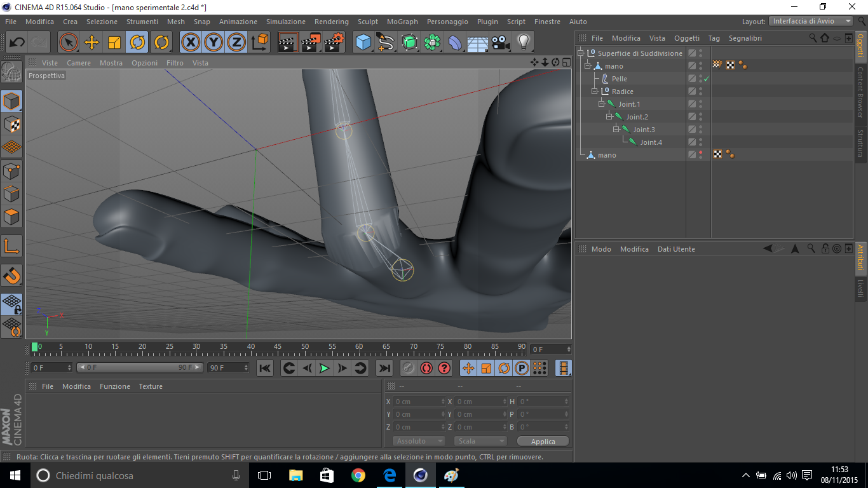Toggle the Pelle object's green checkmark
The height and width of the screenshot is (488, 868).
tap(706, 79)
